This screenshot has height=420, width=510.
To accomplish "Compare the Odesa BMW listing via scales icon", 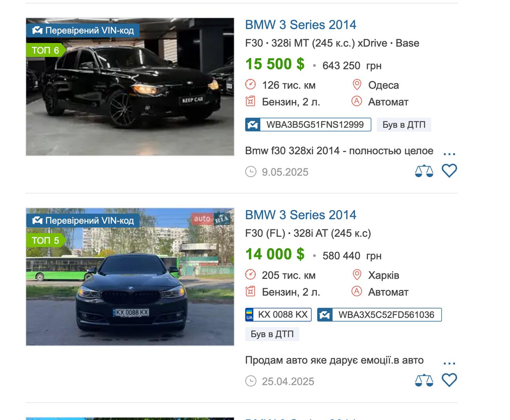I will click(424, 171).
